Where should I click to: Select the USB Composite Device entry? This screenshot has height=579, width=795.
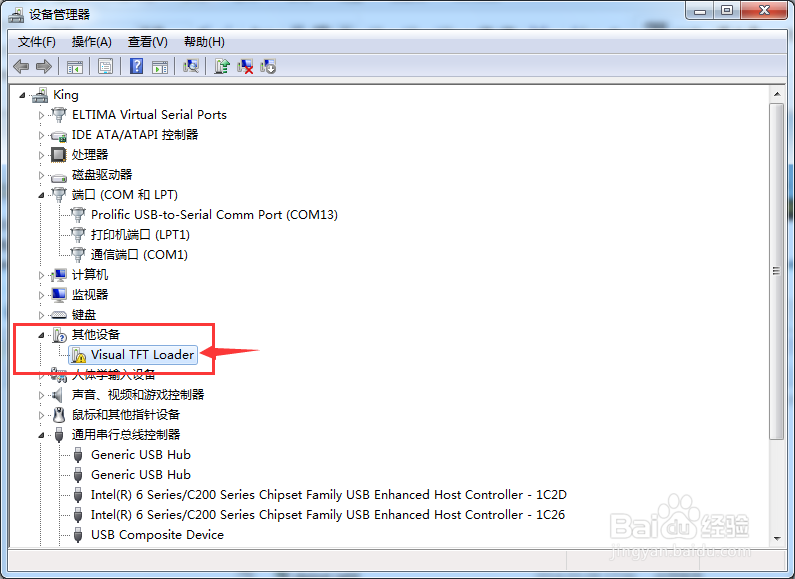point(157,535)
